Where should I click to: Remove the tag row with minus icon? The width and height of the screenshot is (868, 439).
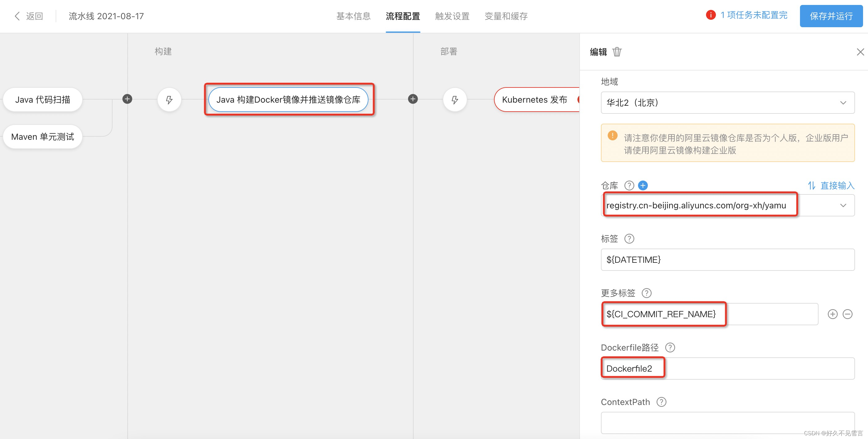tap(847, 314)
